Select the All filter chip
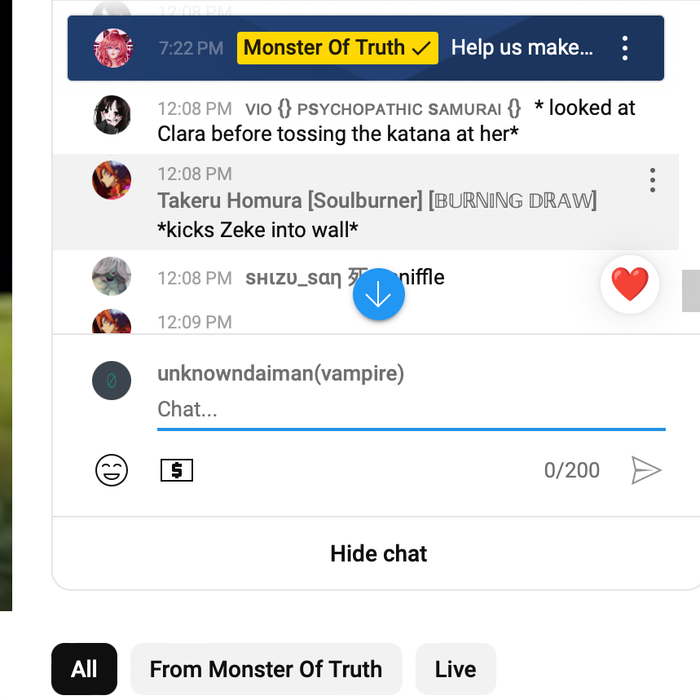The image size is (700, 700). coord(84,669)
